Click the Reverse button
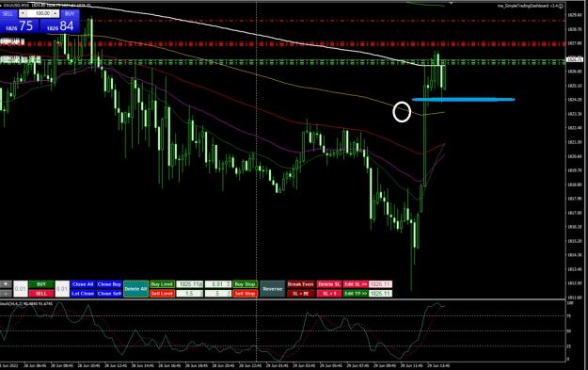Screen dimensions: 588x370 tap(273, 289)
